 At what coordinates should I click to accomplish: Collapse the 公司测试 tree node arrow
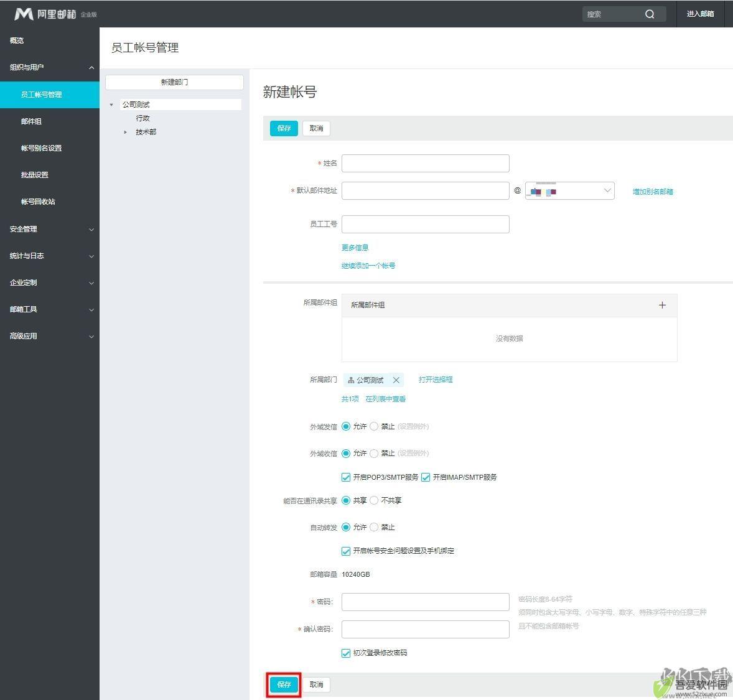coord(111,105)
